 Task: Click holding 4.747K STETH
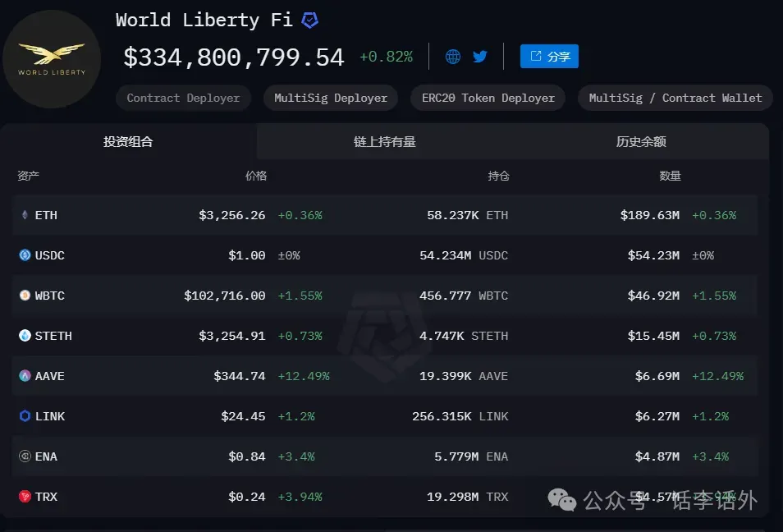click(464, 336)
